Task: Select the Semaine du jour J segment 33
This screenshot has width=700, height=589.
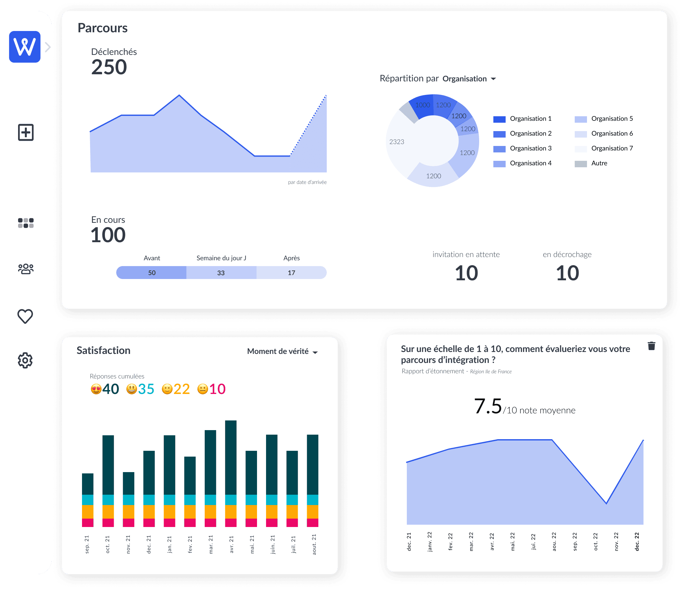Action: tap(221, 273)
